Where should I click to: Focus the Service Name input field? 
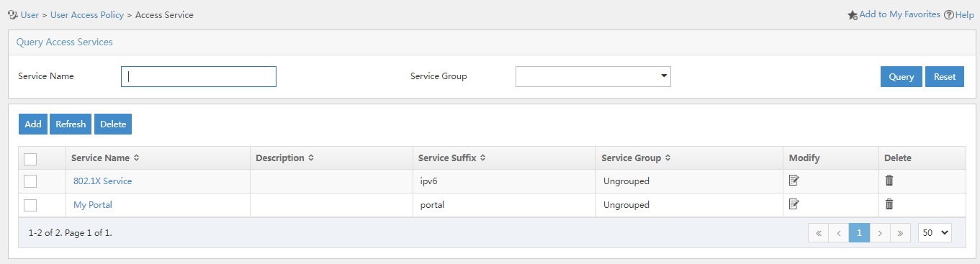point(199,76)
